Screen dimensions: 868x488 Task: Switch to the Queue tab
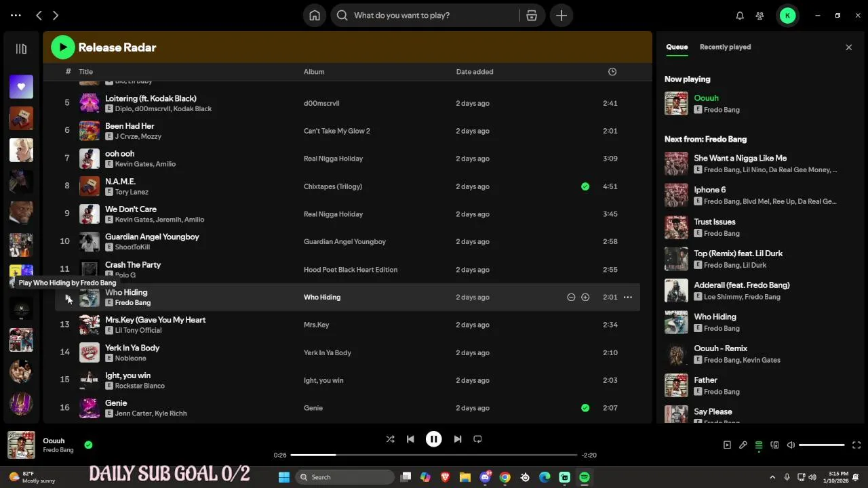(x=677, y=47)
